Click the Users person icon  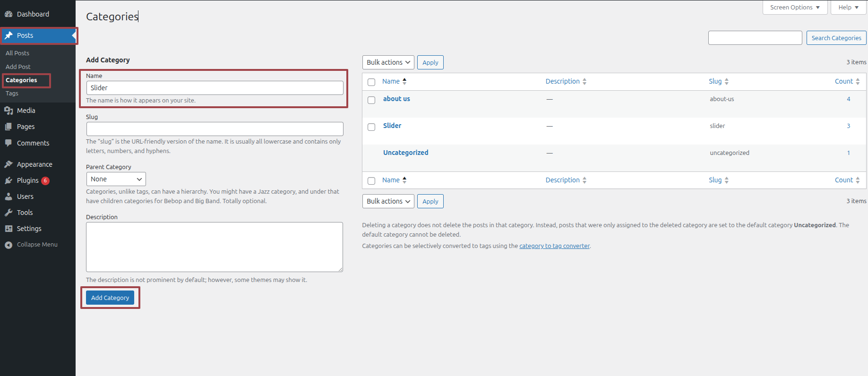9,197
